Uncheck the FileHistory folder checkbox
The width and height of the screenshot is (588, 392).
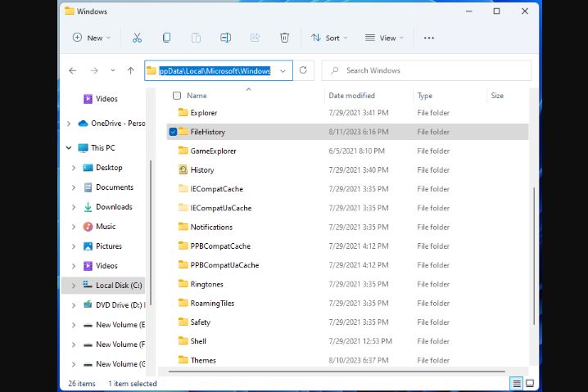[x=173, y=132]
